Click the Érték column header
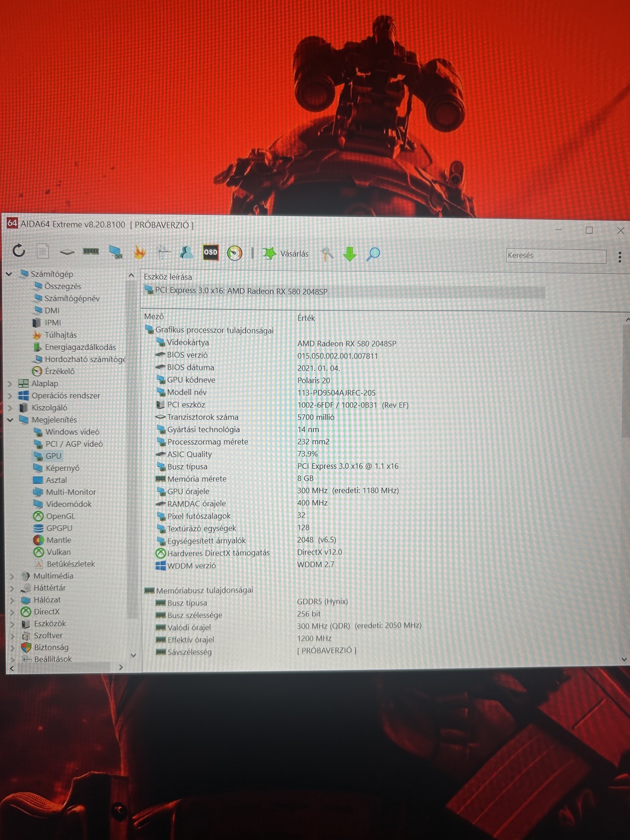Screen dimensions: 630x840 [306, 318]
